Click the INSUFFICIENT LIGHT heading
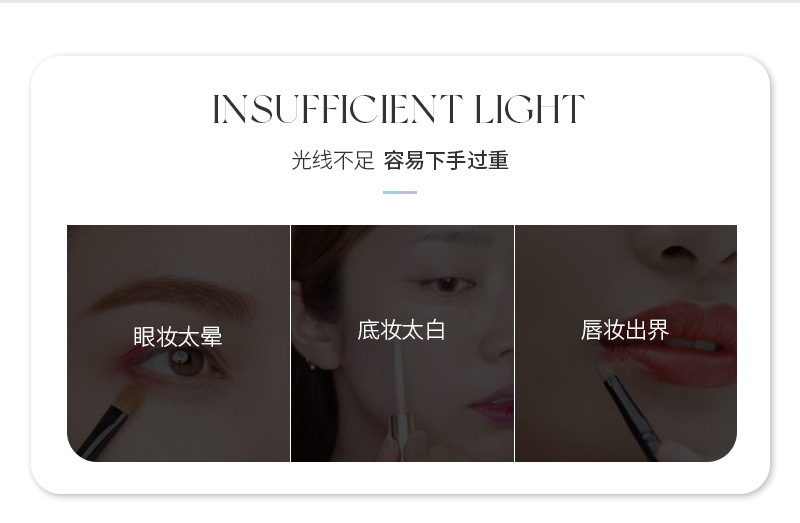Image resolution: width=800 pixels, height=523 pixels. 398,109
